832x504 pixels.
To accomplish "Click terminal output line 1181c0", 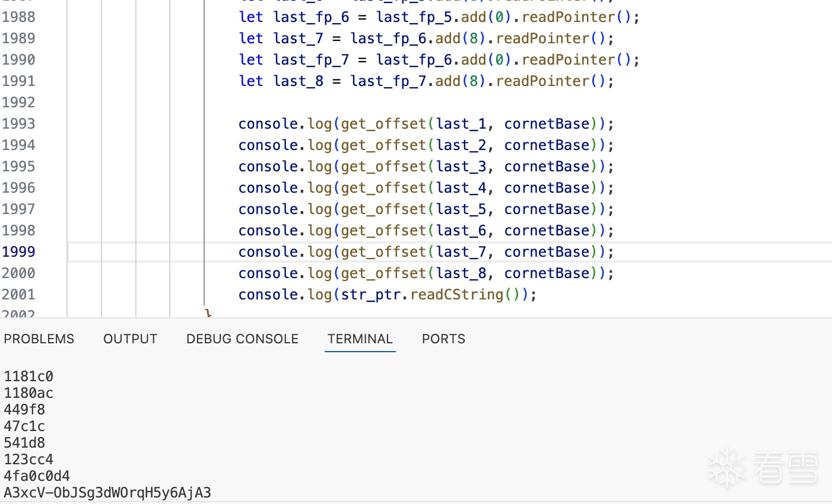I will (x=28, y=377).
